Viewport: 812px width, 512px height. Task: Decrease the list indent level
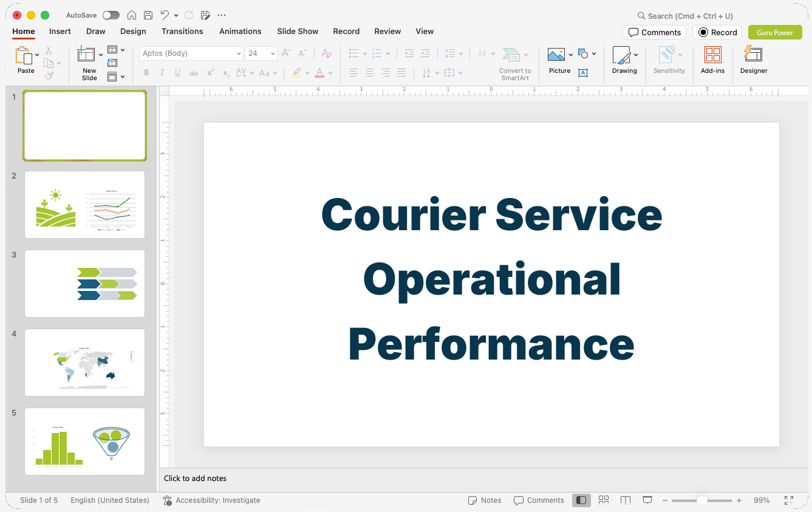[x=409, y=53]
